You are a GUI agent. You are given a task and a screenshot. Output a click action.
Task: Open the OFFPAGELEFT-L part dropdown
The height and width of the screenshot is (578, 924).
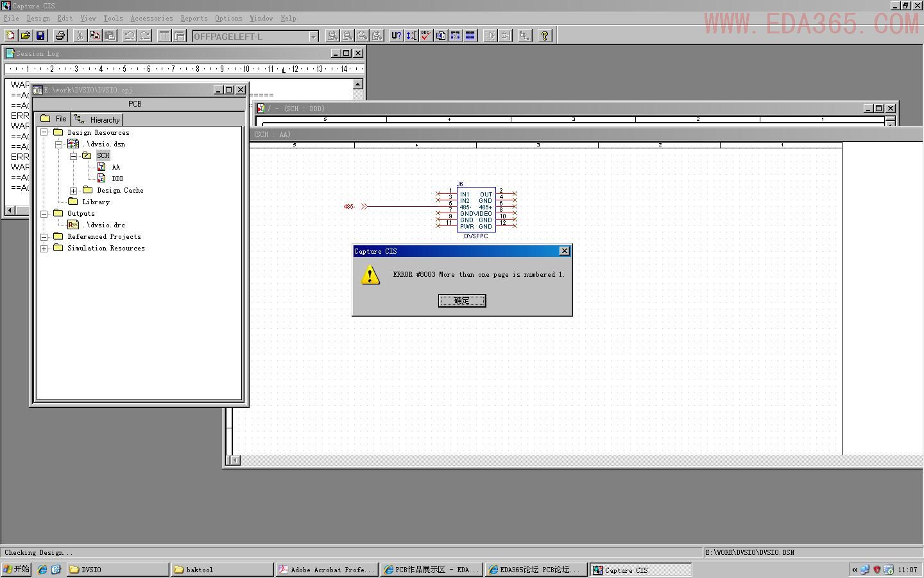(314, 37)
